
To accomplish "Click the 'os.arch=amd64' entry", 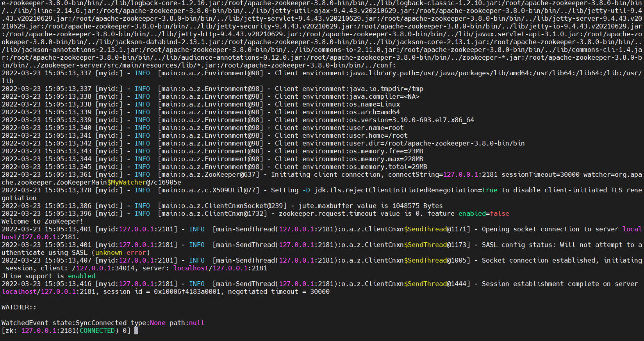I will click(375, 112).
